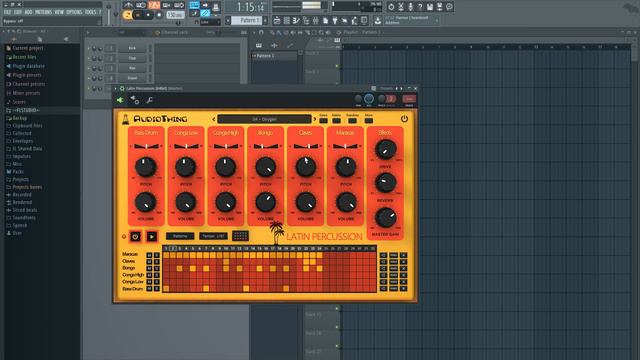Solo the Bass Drum sequencer row
640x360 pixels.
[x=157, y=289]
